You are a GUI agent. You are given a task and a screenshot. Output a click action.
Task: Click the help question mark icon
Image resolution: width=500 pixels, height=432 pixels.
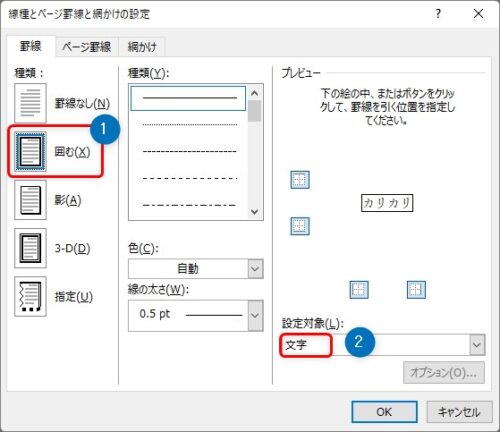[438, 14]
